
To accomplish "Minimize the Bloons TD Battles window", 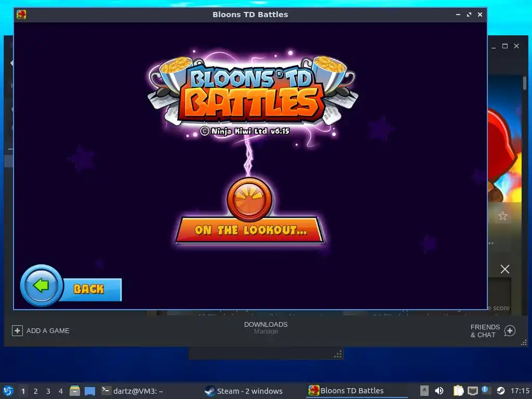I will pos(458,15).
